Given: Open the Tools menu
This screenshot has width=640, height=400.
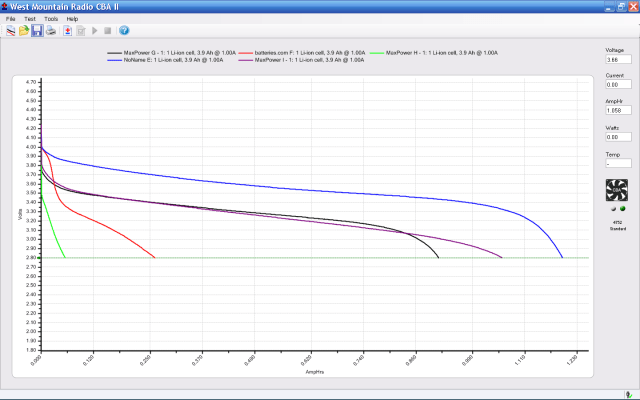Looking at the screenshot, I should click(x=50, y=19).
